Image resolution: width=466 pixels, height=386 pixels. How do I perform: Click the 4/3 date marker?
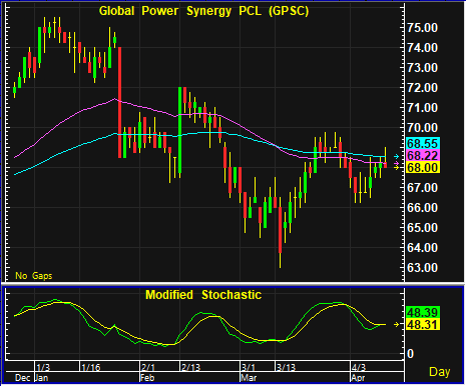pos(359,368)
